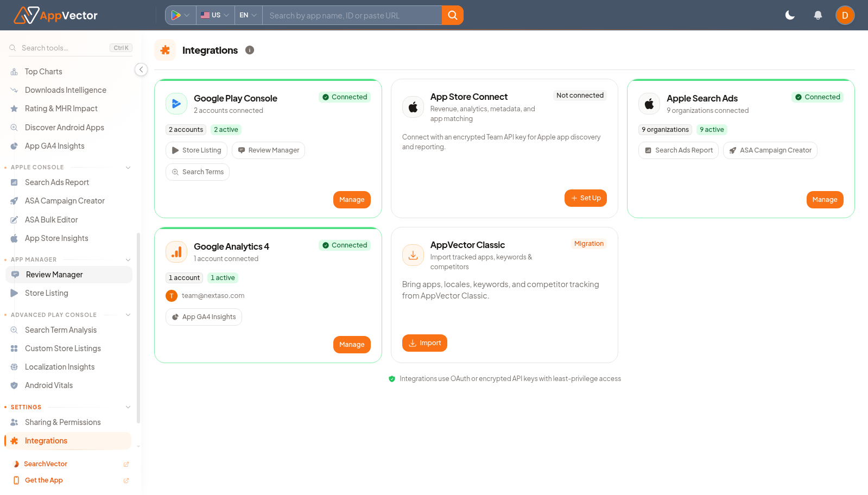Click the team@nextaso.com account text
This screenshot has width=868, height=495.
pyautogui.click(x=213, y=296)
